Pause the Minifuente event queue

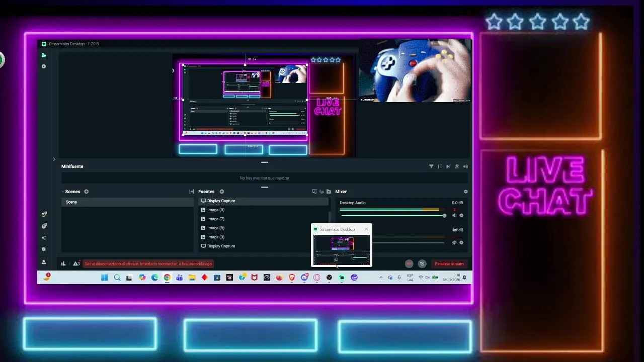[x=440, y=166]
